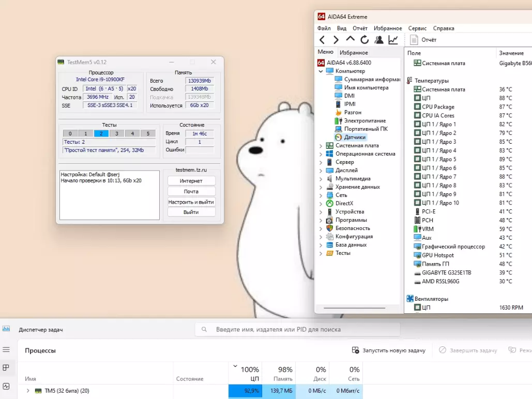The height and width of the screenshot is (399, 532).
Task: Open the AIDA64 user favorites icon
Action: [x=378, y=40]
